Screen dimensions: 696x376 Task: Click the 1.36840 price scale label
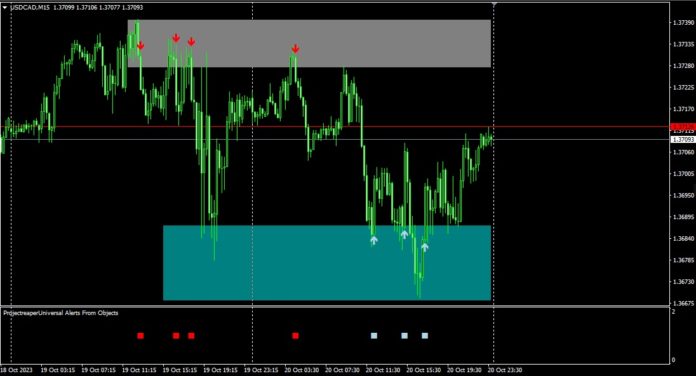coord(684,238)
